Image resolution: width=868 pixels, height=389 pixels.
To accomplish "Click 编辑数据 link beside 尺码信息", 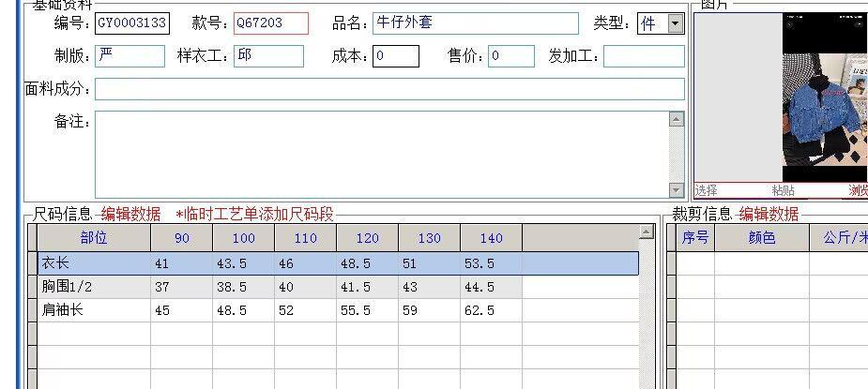I will coord(130,215).
